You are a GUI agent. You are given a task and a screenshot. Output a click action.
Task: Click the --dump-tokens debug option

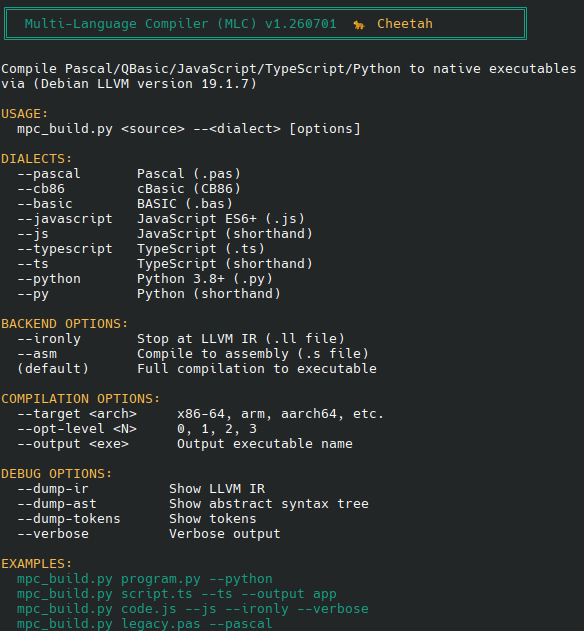[69, 519]
